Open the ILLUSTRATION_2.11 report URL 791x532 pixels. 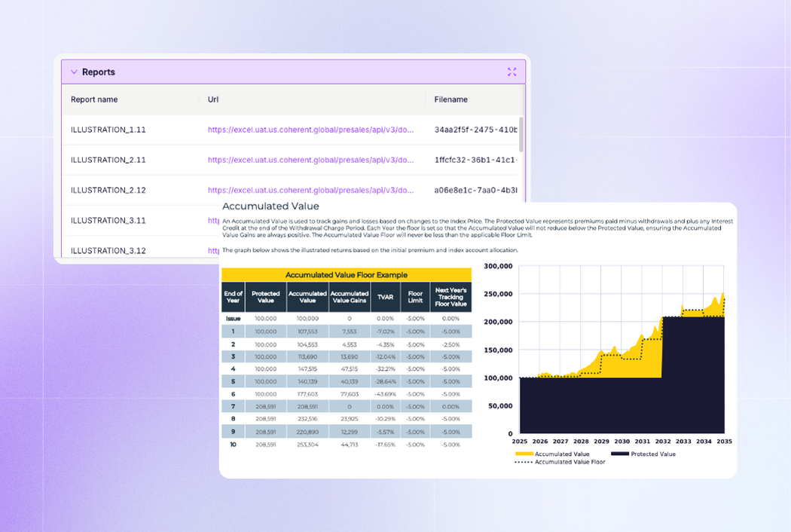(310, 160)
